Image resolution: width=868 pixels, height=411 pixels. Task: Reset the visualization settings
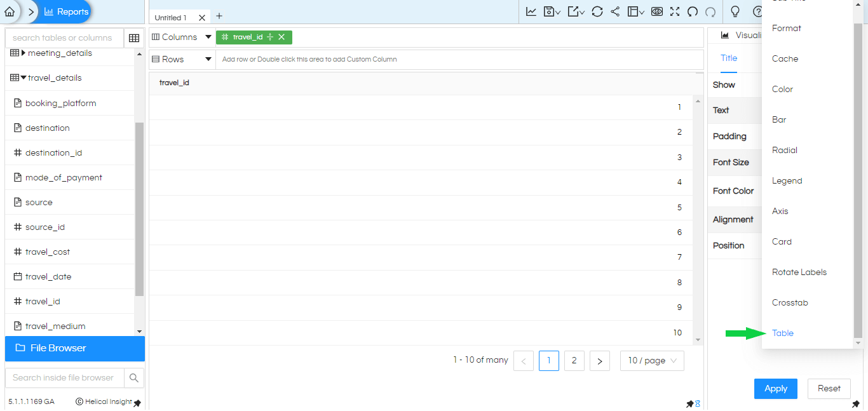(x=829, y=389)
